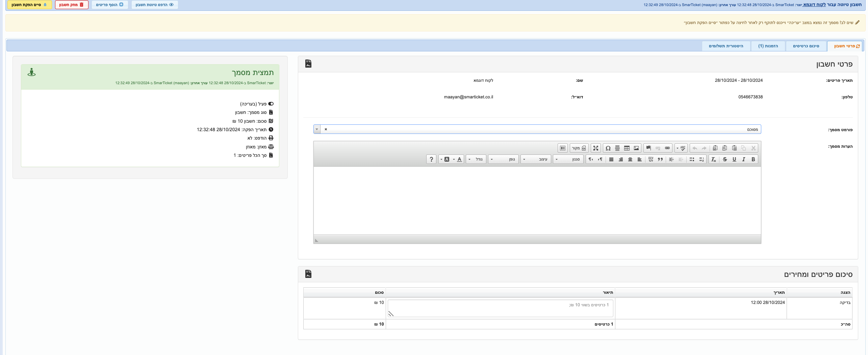
Task: Insert an image into the editor
Action: (x=636, y=148)
